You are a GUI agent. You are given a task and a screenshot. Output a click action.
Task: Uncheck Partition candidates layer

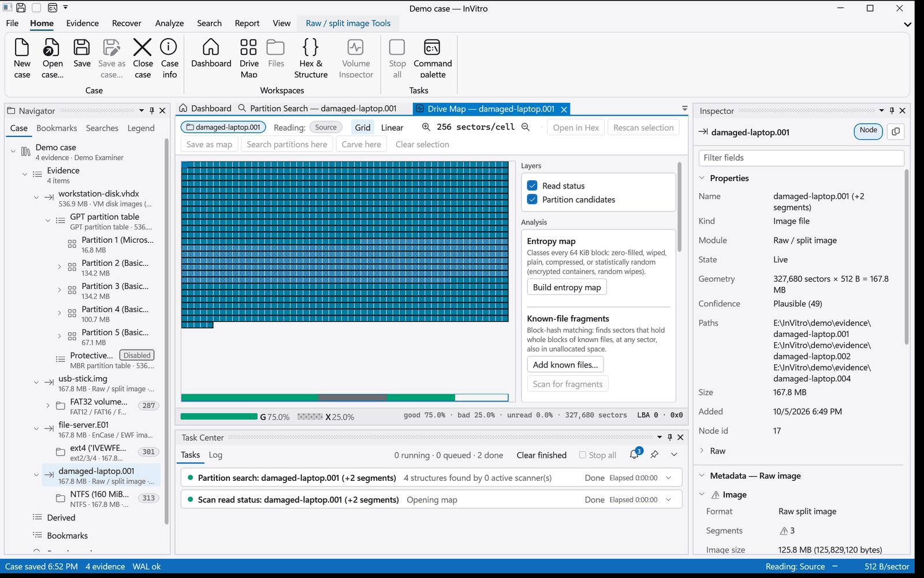click(532, 199)
